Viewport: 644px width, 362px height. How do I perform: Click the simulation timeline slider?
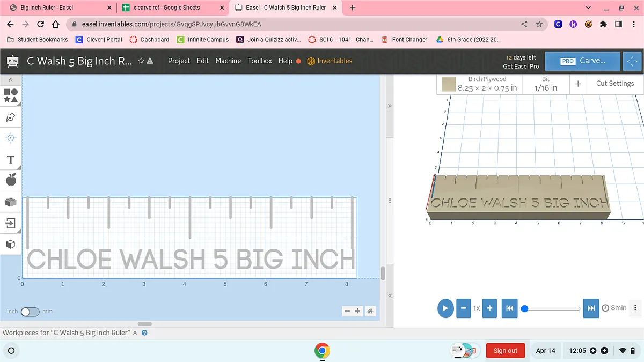552,308
